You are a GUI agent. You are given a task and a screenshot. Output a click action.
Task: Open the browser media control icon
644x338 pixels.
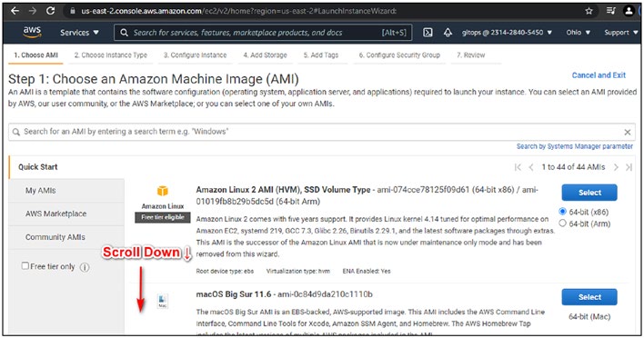pyautogui.click(x=610, y=11)
